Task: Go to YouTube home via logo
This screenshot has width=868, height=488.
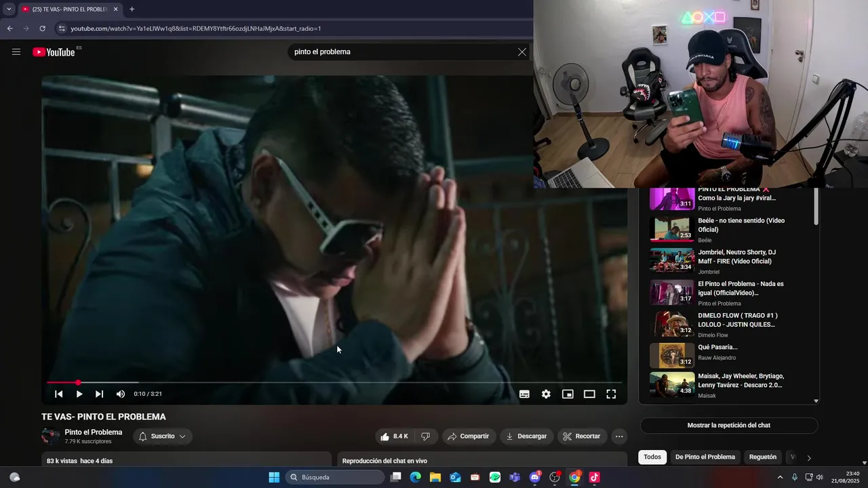Action: coord(54,52)
